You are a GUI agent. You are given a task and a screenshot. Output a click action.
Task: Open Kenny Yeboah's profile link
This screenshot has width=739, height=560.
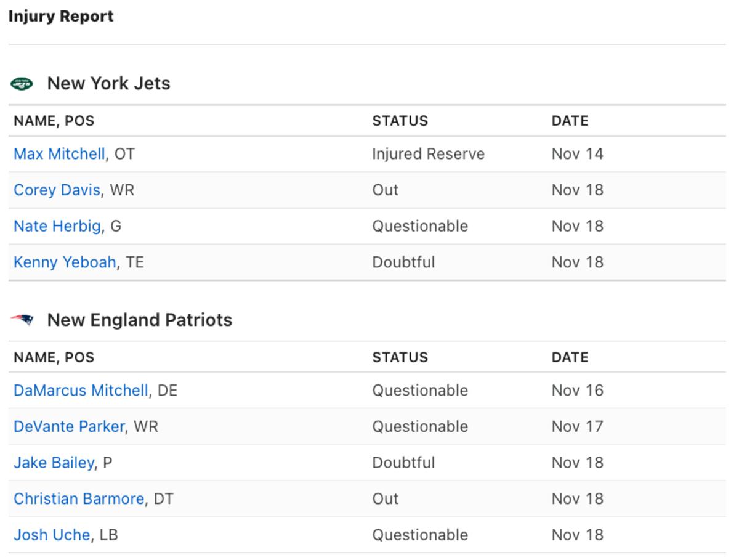(65, 262)
